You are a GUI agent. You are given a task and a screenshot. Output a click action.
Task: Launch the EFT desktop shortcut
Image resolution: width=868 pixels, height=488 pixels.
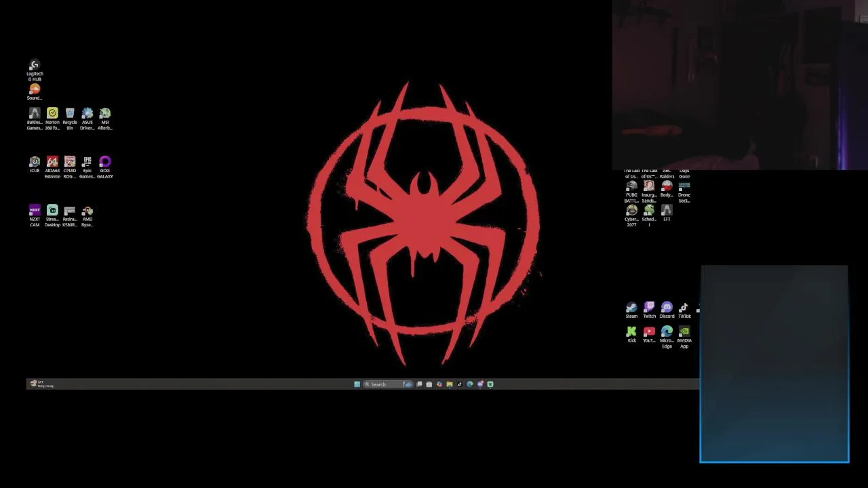point(667,214)
